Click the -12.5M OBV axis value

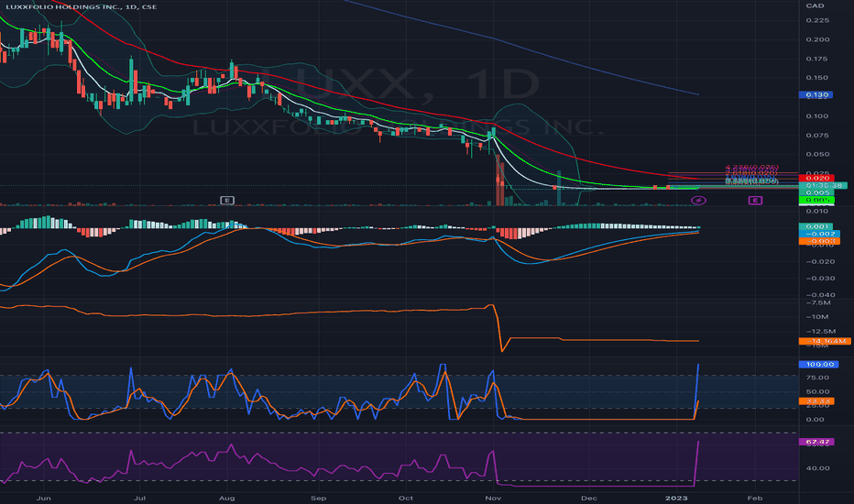coord(820,332)
